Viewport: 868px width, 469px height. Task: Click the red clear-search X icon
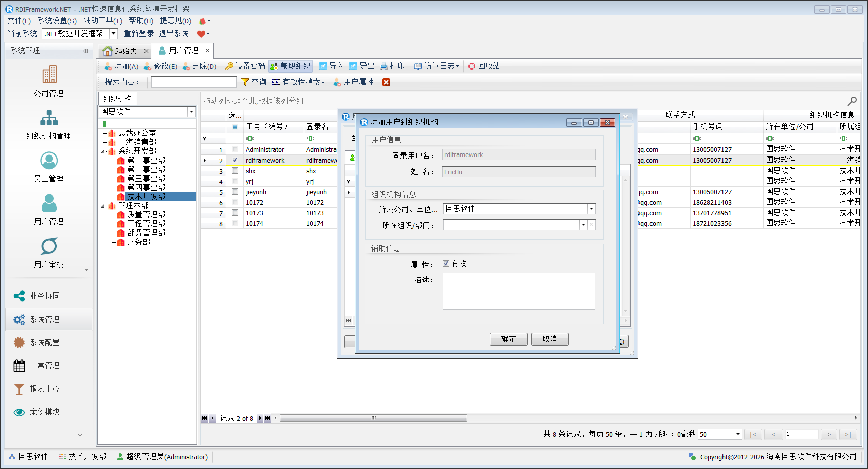pos(386,82)
